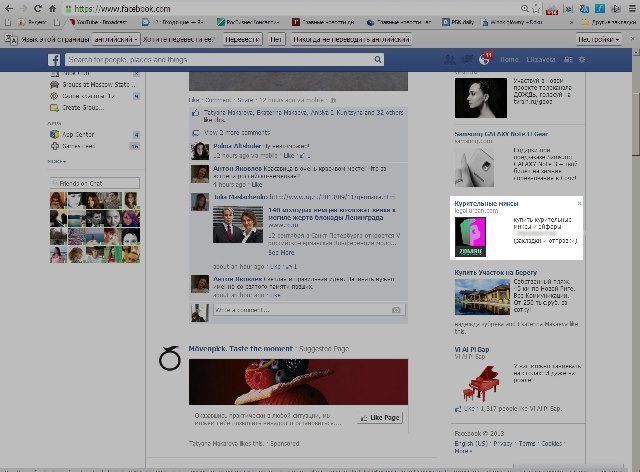The image size is (640, 472).
Task: Click Comment under the top post
Action: pos(218,100)
